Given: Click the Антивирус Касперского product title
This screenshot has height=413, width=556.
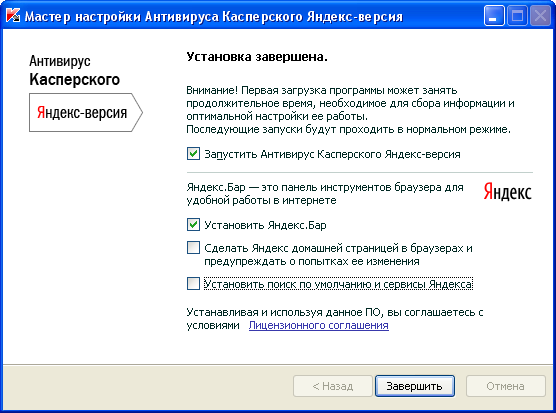Looking at the screenshot, I should [x=74, y=71].
